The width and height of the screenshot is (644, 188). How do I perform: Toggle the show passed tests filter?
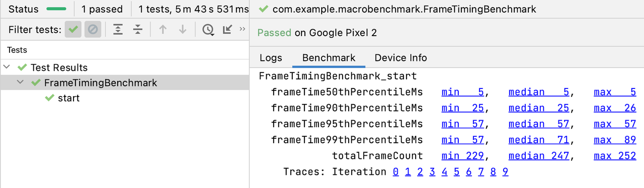click(73, 30)
